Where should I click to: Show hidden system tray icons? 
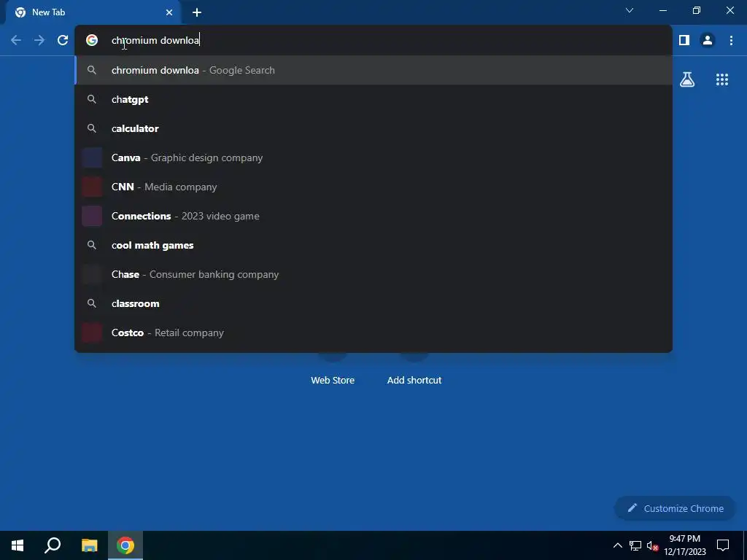click(x=617, y=545)
